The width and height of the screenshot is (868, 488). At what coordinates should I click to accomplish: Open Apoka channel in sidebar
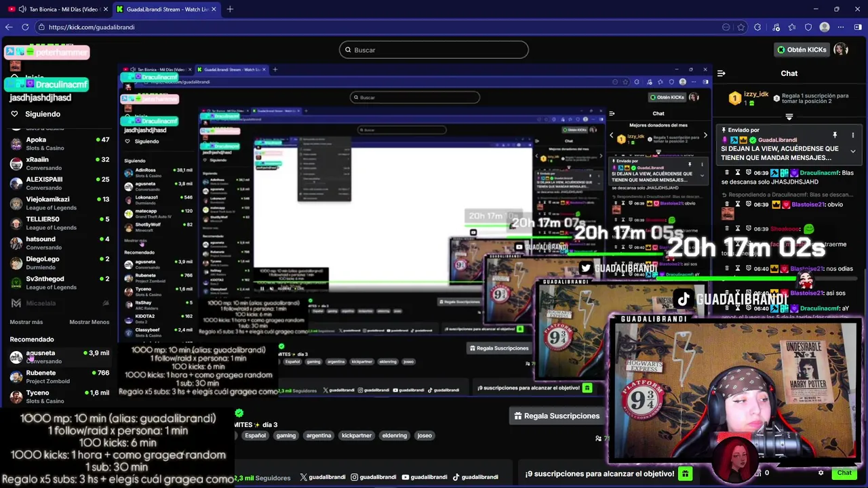point(60,144)
